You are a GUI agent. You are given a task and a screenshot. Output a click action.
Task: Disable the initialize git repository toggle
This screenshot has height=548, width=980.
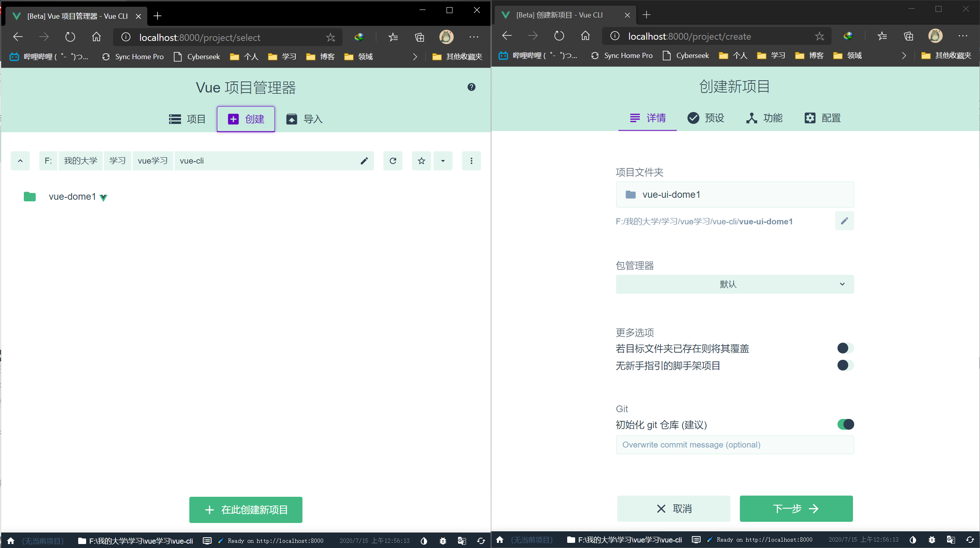pos(846,424)
